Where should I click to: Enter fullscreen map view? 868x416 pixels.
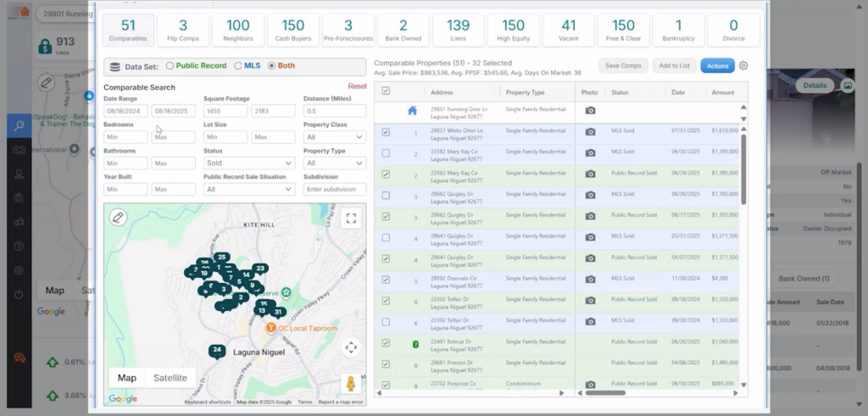pos(352,218)
